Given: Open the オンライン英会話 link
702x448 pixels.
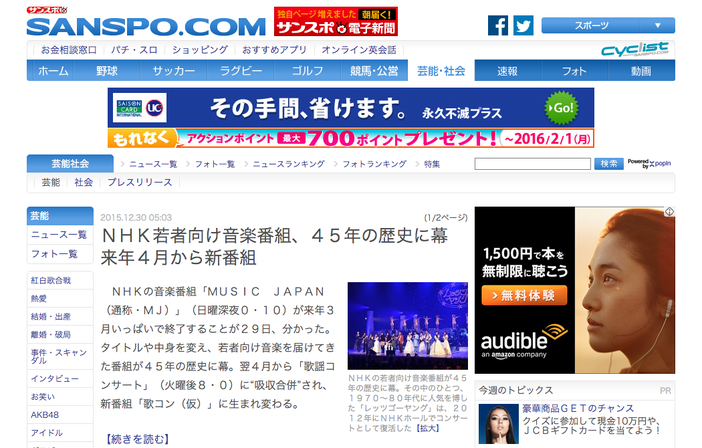Looking at the screenshot, I should (359, 50).
